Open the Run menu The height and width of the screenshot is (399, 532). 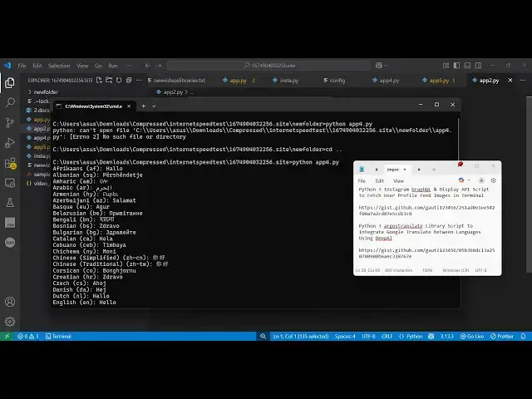pos(113,66)
